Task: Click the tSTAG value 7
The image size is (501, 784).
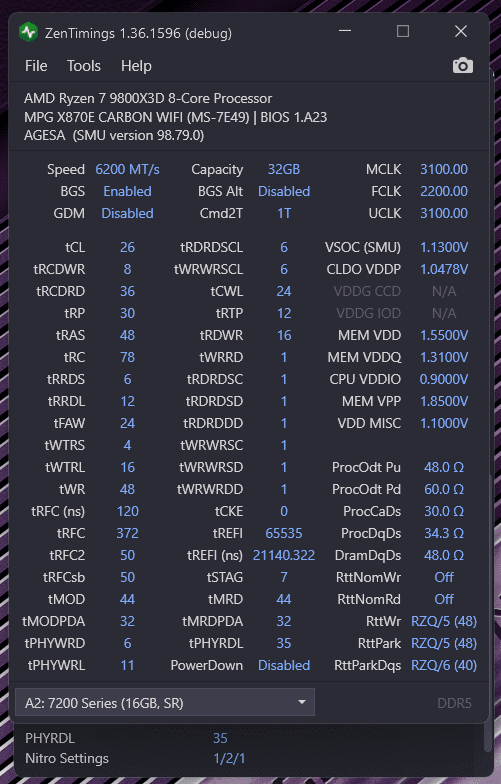Action: point(284,578)
